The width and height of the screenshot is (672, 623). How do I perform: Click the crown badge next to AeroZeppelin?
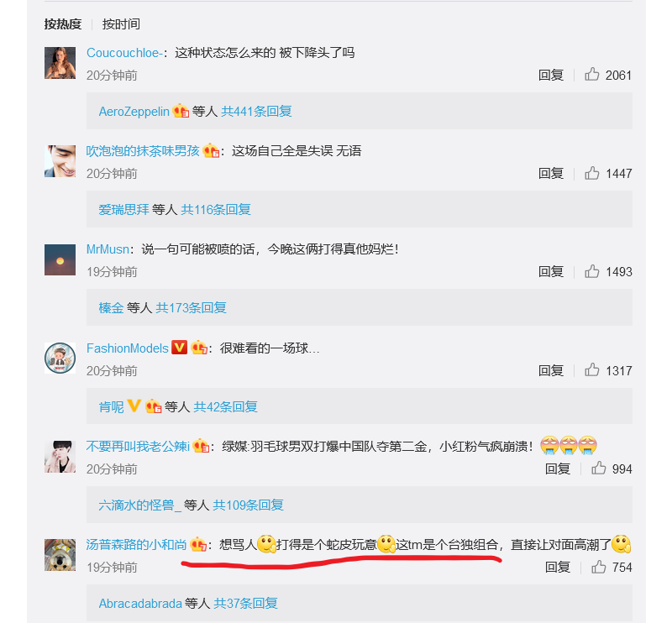pyautogui.click(x=181, y=112)
